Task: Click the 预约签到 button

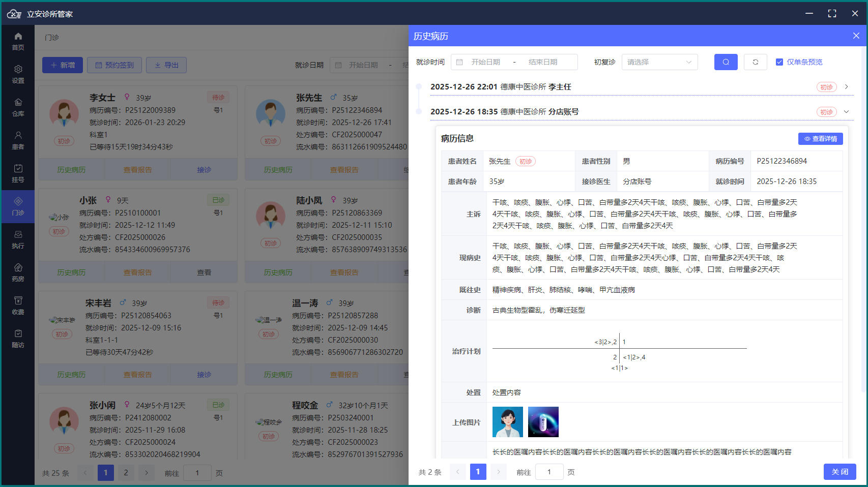Action: click(x=114, y=65)
